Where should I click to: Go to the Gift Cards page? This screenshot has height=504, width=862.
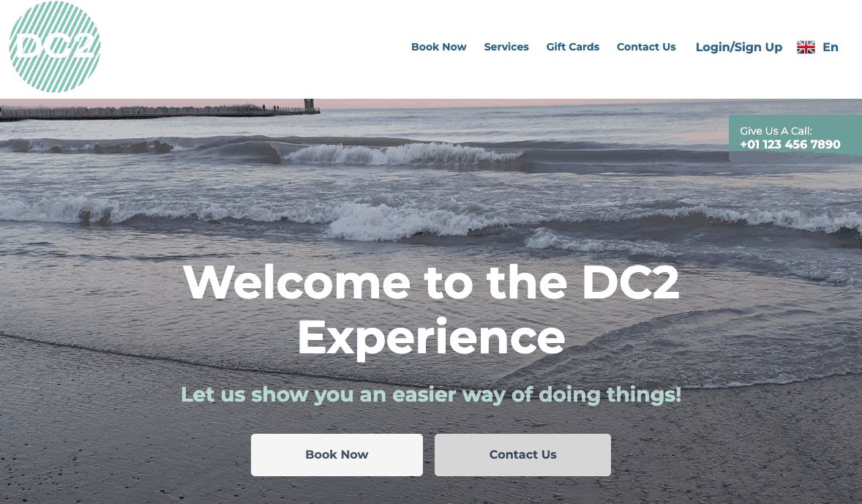coord(573,48)
